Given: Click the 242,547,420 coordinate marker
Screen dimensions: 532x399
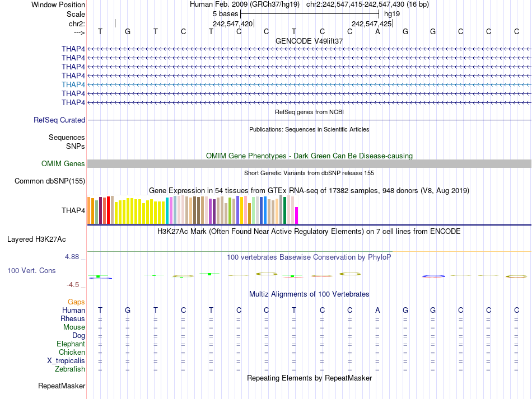Looking at the screenshot, I should coord(233,24).
